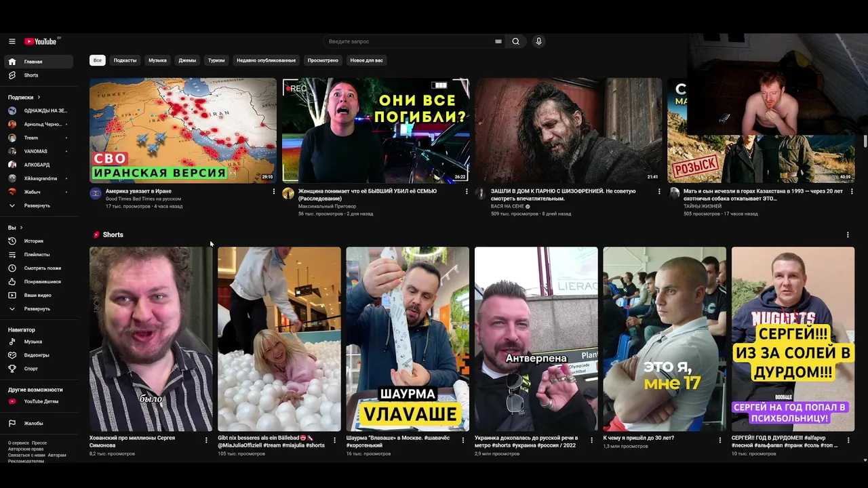Open Жалобы in the sidebar
Screen dimensions: 868x488
click(39, 424)
